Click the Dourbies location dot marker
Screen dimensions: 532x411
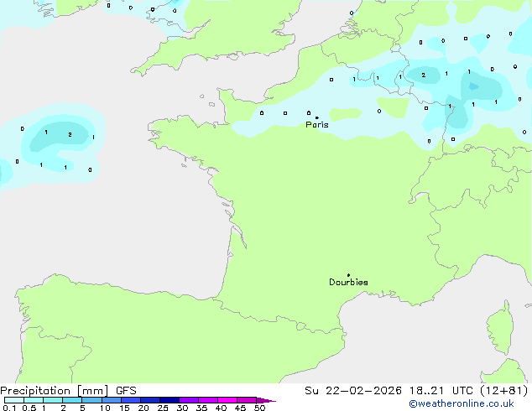coord(348,275)
